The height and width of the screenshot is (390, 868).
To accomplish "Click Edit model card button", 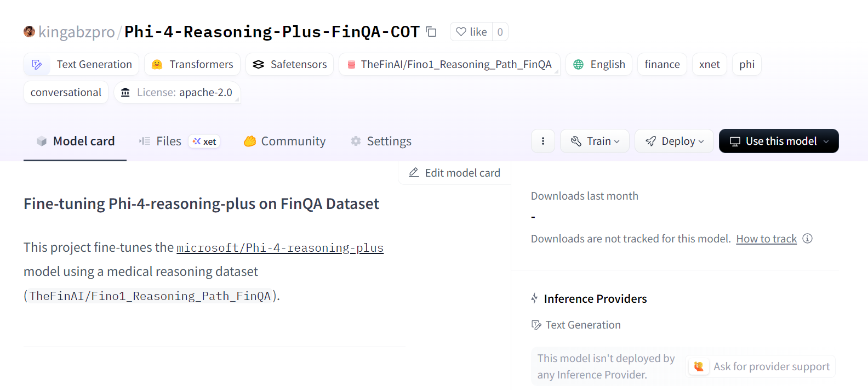I will pos(455,173).
